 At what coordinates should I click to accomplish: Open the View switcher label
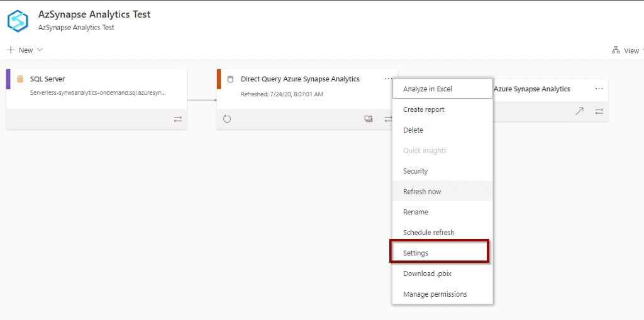click(631, 50)
